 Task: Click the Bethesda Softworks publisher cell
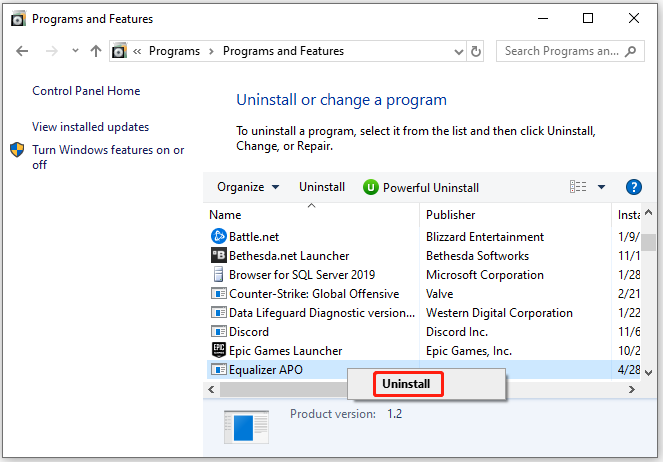tap(477, 256)
